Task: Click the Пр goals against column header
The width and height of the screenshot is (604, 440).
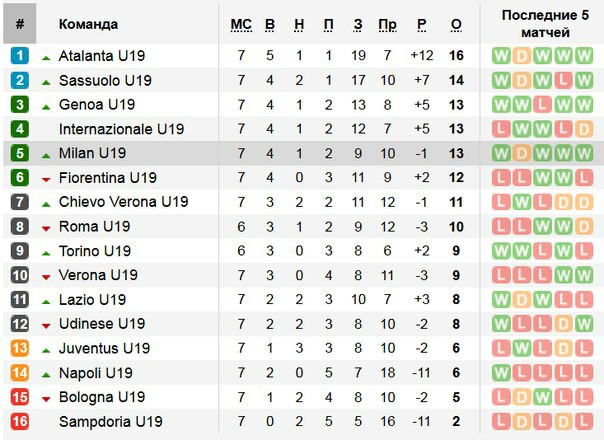Action: (x=388, y=25)
